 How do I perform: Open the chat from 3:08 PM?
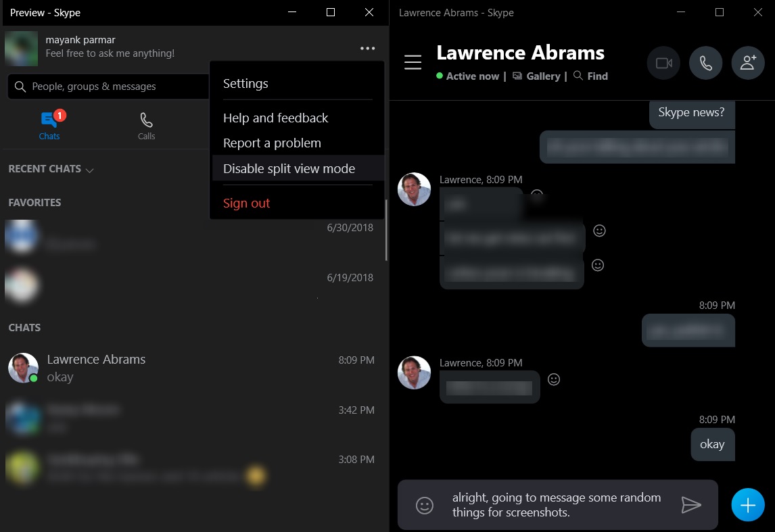[x=193, y=467]
